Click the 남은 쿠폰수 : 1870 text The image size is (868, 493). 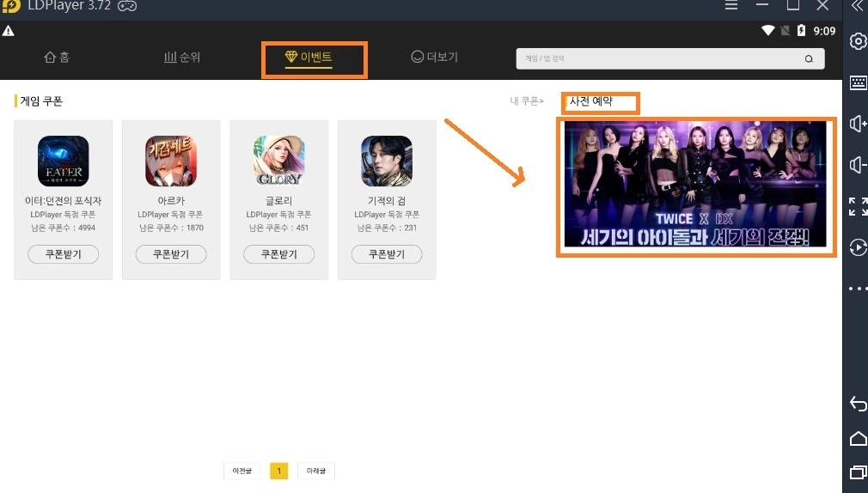(171, 228)
